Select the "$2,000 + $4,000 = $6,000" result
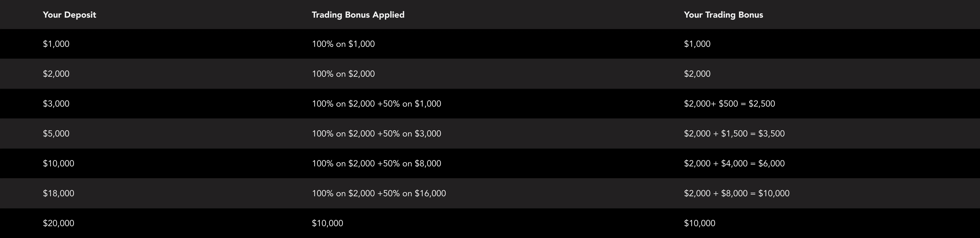This screenshot has width=980, height=238. 734,163
